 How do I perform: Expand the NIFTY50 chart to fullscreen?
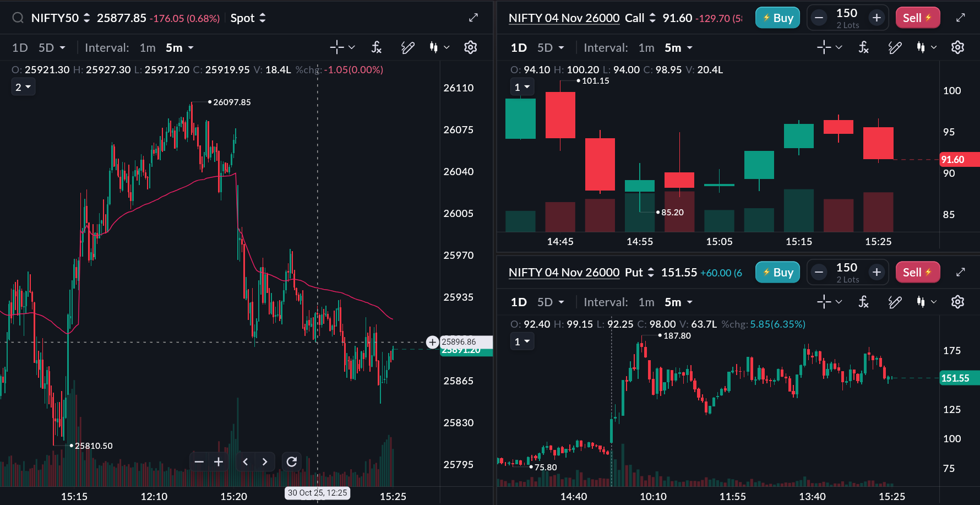pos(473,18)
